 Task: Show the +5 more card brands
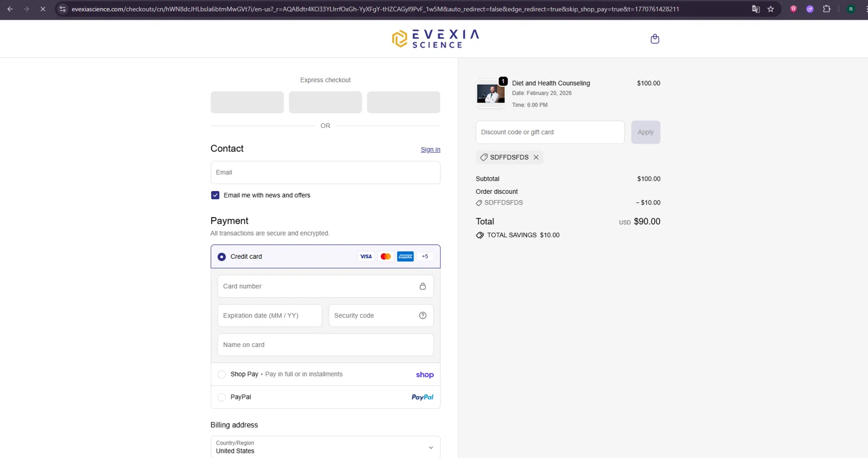(425, 257)
